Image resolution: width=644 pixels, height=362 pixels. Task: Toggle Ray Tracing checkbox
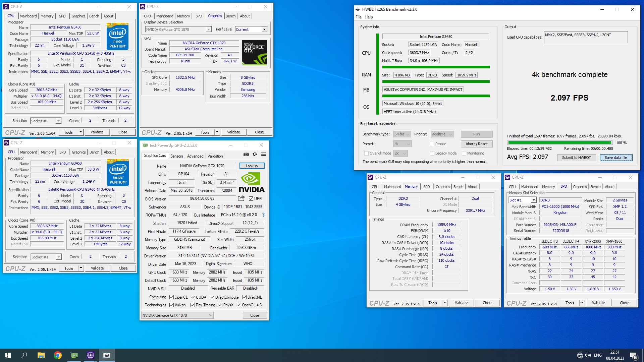tap(193, 305)
